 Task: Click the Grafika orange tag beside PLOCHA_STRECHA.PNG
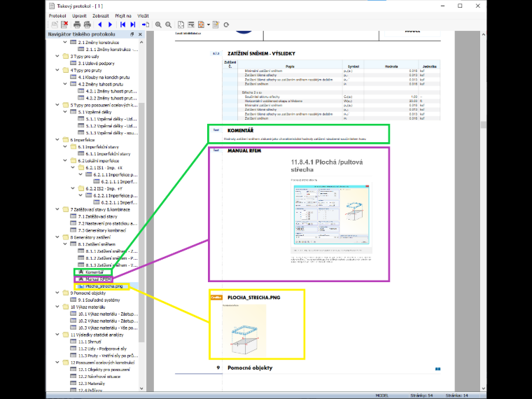pos(216,297)
